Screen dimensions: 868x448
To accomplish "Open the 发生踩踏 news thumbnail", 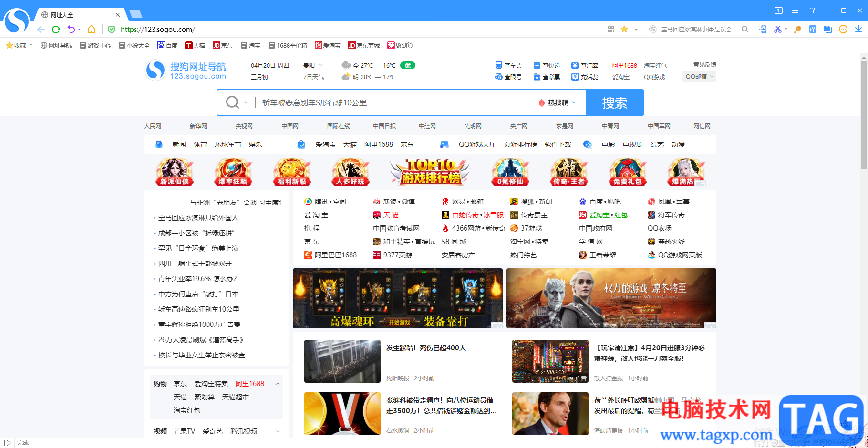I will pyautogui.click(x=342, y=361).
